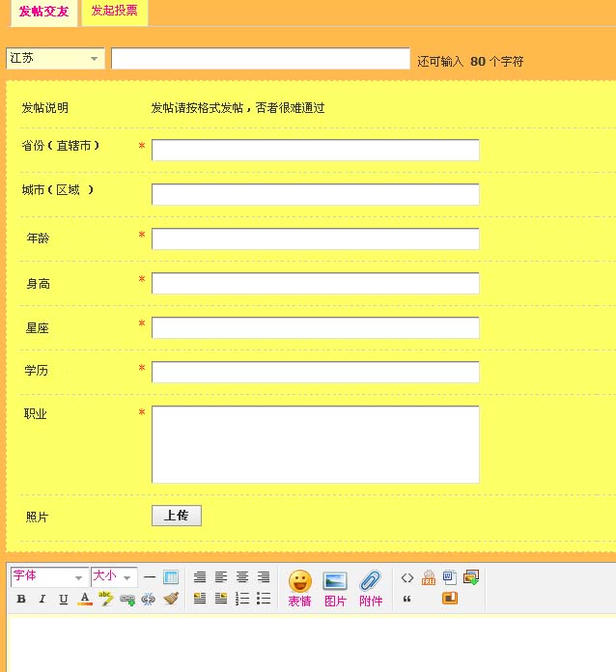616x672 pixels.
Task: Insert a bulleted list
Action: tap(264, 599)
